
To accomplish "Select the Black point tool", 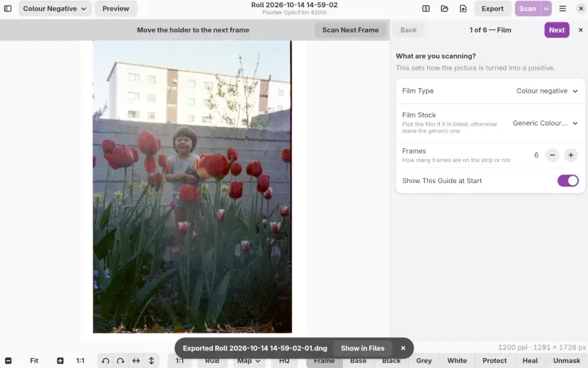I will pyautogui.click(x=391, y=361).
